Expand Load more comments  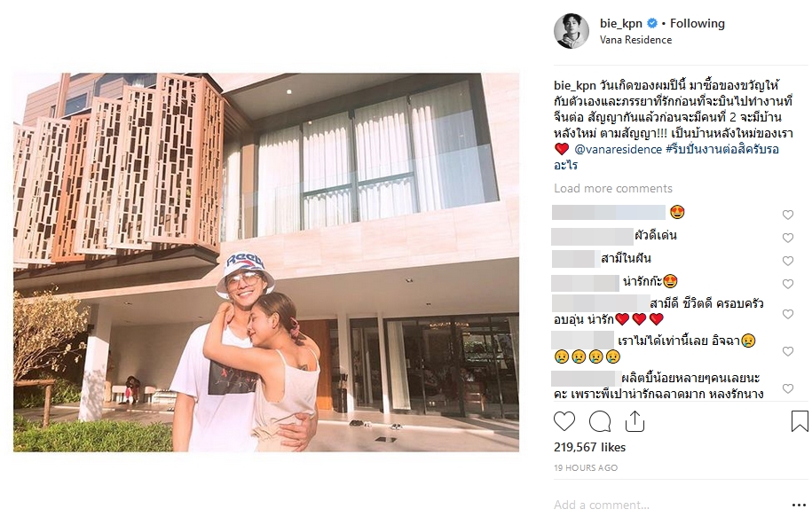tap(613, 189)
